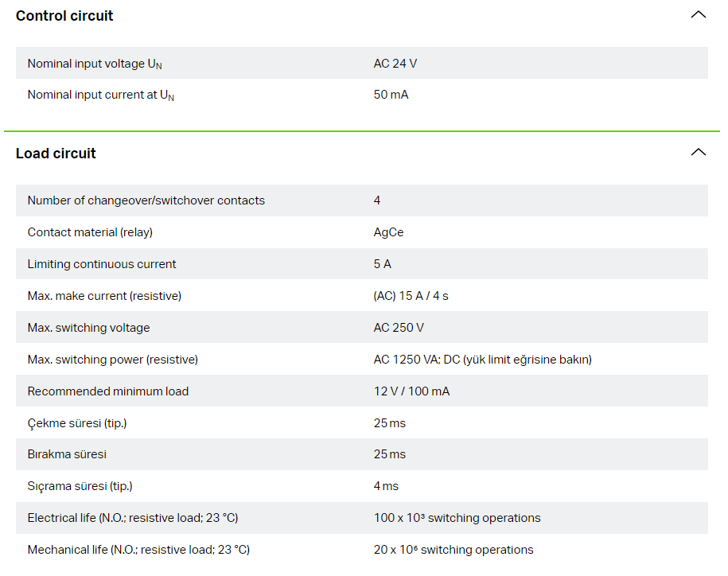
Task: Collapse the Control circuit section chevron
Action: click(x=698, y=15)
